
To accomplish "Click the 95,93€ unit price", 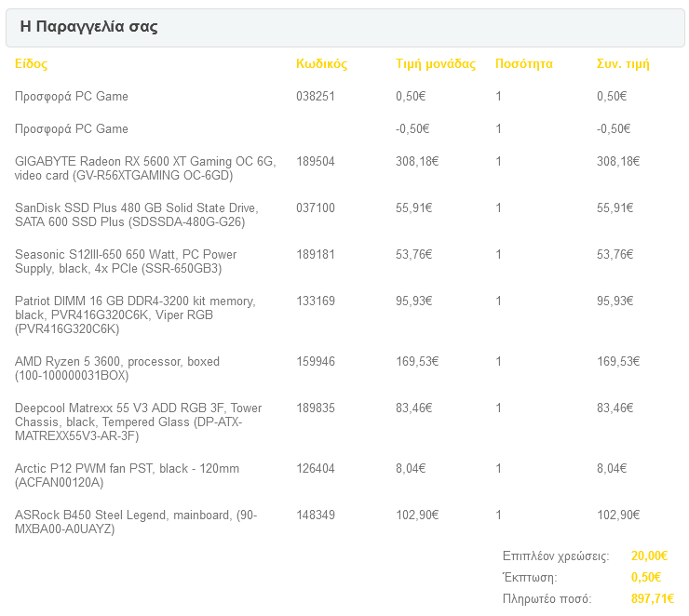I will pos(414,301).
